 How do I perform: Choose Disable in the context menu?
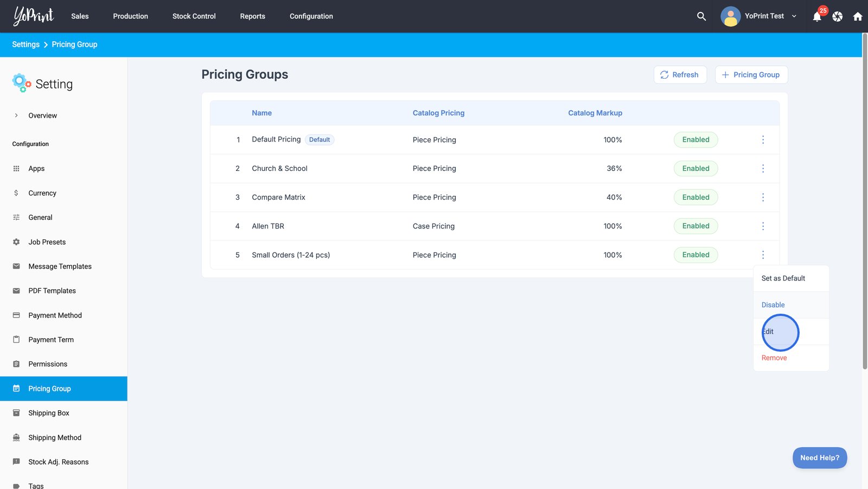tap(773, 305)
